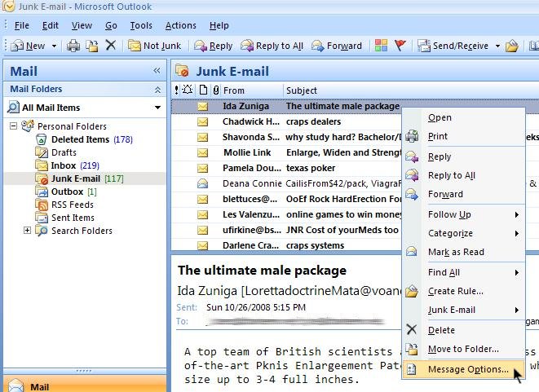The width and height of the screenshot is (539, 392).
Task: Open the Edit menu
Action: tap(51, 25)
